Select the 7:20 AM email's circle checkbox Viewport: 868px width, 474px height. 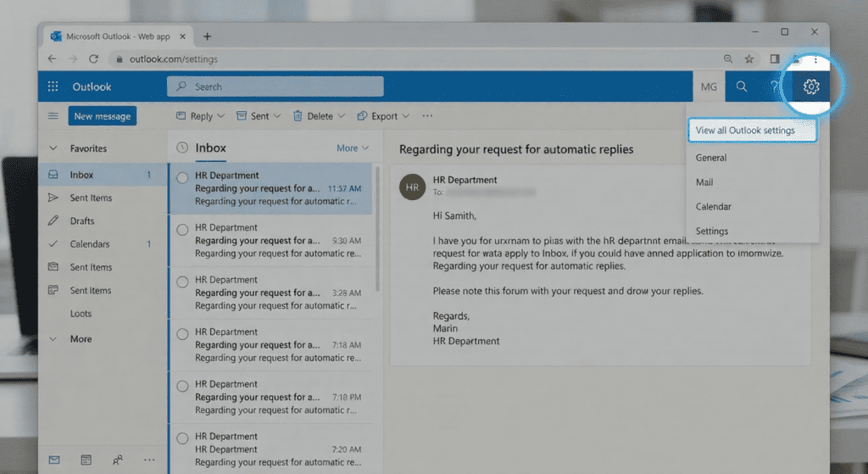pyautogui.click(x=182, y=438)
